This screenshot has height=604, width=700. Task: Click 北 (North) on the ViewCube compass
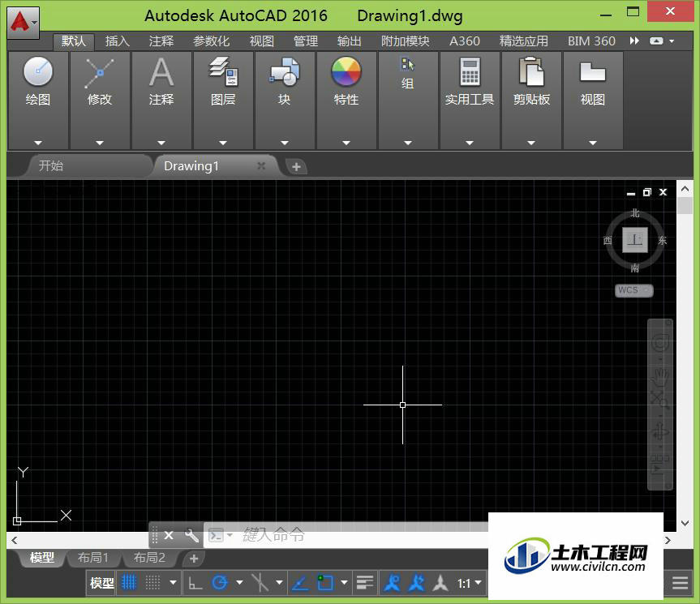[635, 214]
